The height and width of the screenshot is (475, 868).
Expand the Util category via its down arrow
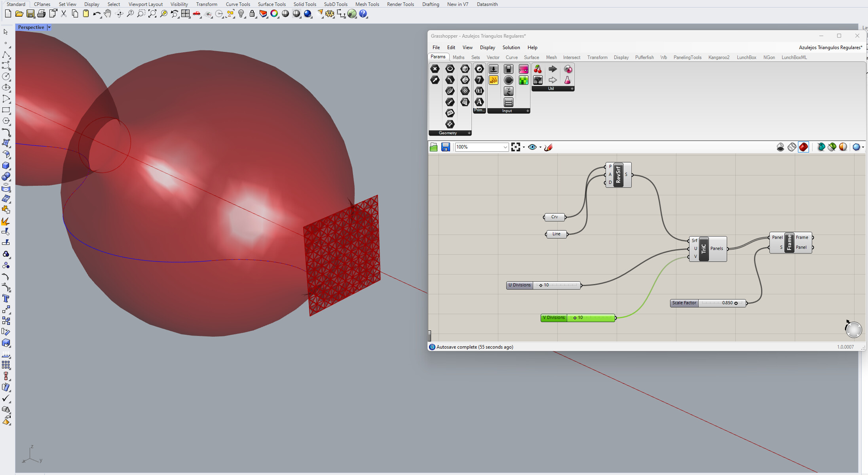572,89
